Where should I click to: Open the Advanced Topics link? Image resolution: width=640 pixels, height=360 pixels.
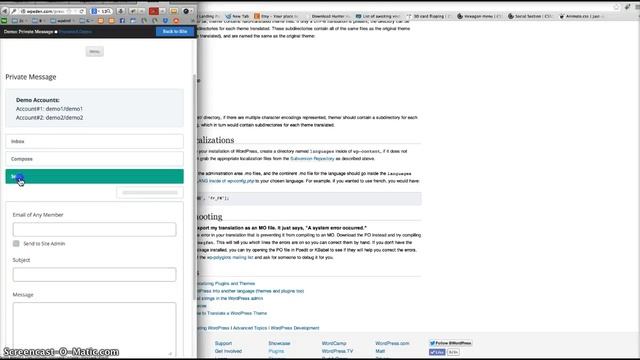coord(249,328)
